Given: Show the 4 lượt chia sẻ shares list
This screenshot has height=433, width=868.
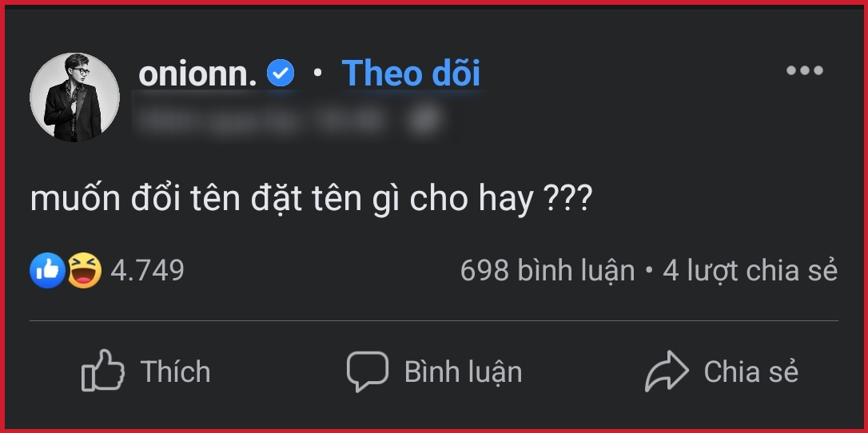Looking at the screenshot, I should pyautogui.click(x=750, y=271).
